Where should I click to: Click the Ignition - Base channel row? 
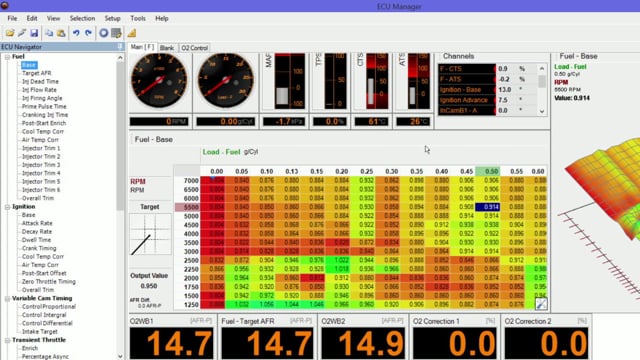click(x=487, y=89)
